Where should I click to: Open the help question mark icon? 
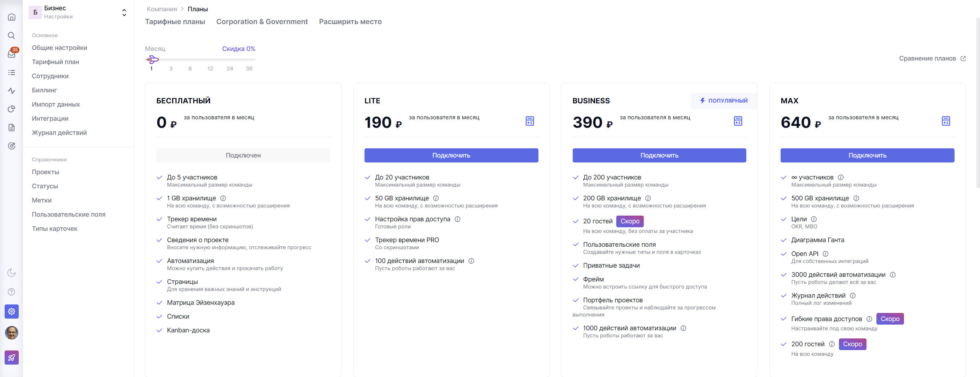pyautogui.click(x=12, y=292)
